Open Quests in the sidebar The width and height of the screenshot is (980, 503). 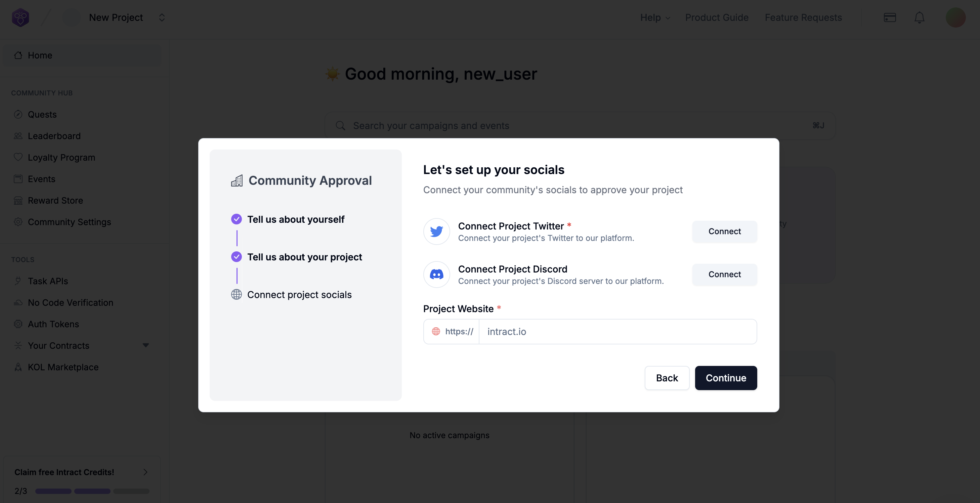[x=42, y=115]
